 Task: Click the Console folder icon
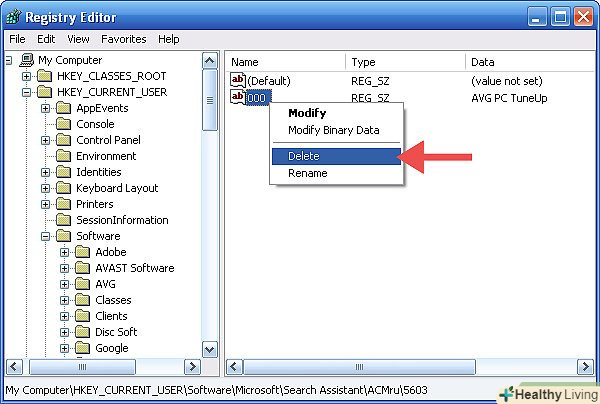pyautogui.click(x=64, y=124)
